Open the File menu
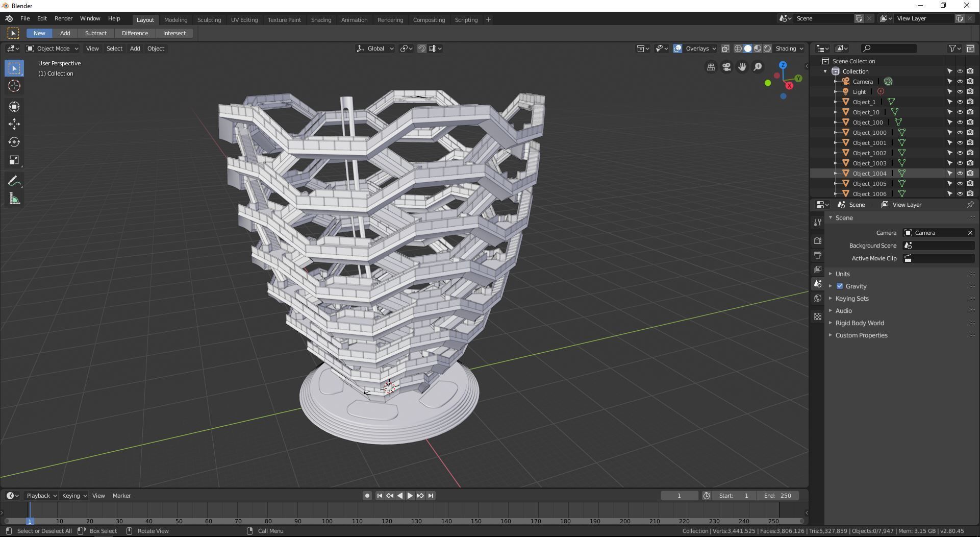 pyautogui.click(x=24, y=18)
